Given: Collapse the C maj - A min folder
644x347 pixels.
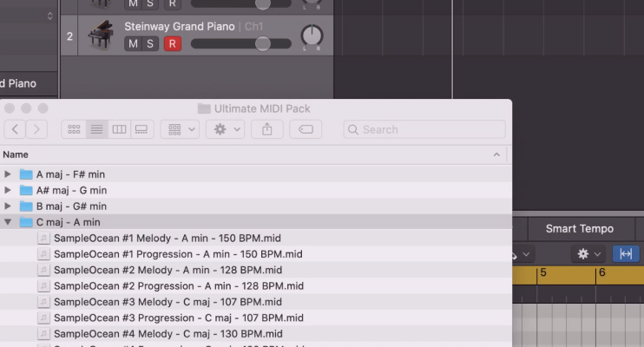Looking at the screenshot, I should coord(9,222).
